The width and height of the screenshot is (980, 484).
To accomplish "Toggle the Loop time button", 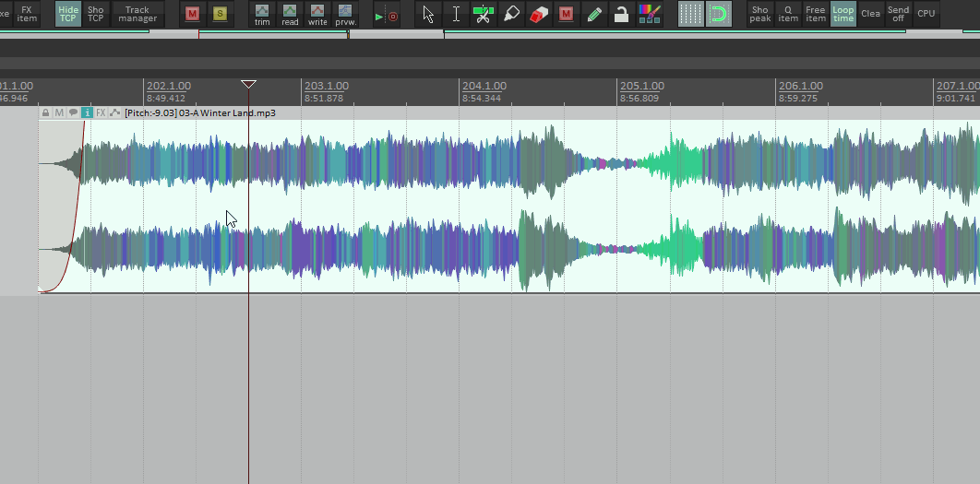I will [843, 14].
